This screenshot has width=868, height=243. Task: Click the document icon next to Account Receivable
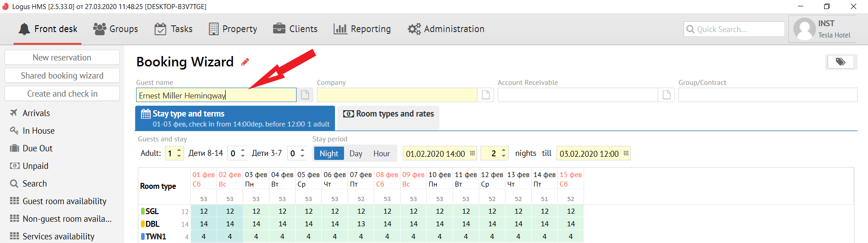point(666,95)
